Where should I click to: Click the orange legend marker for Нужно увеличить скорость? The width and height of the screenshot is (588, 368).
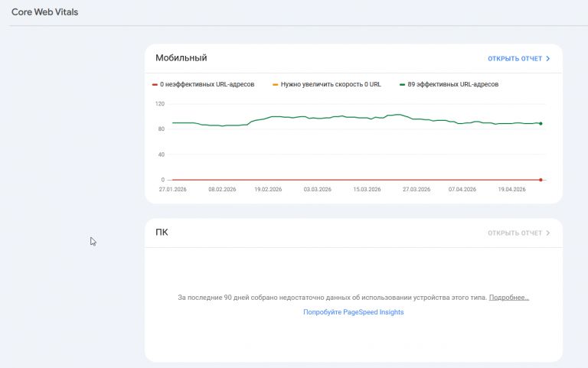point(276,84)
